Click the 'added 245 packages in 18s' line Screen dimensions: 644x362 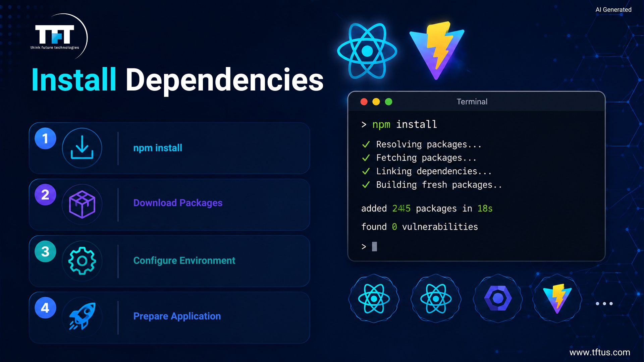tap(427, 208)
